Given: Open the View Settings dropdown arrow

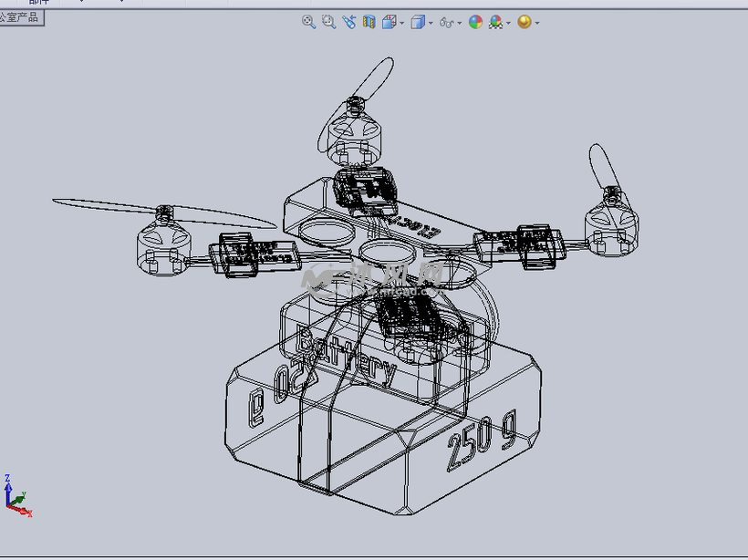Looking at the screenshot, I should [536, 23].
